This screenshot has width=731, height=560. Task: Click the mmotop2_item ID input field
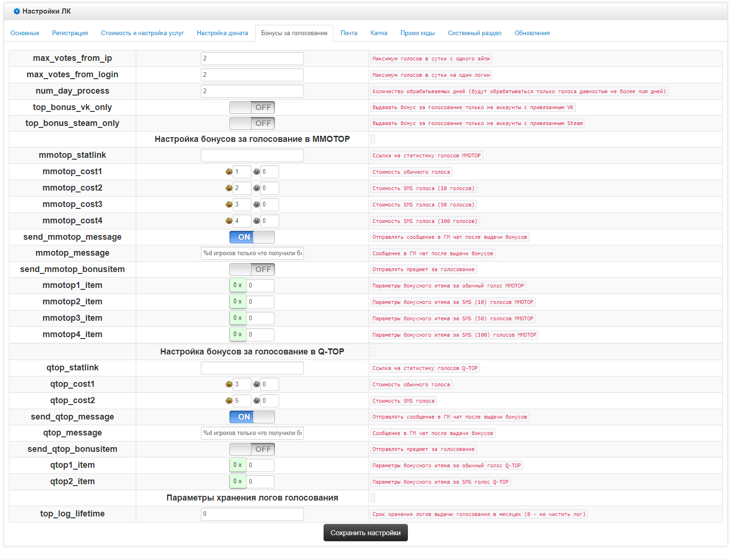pos(260,302)
